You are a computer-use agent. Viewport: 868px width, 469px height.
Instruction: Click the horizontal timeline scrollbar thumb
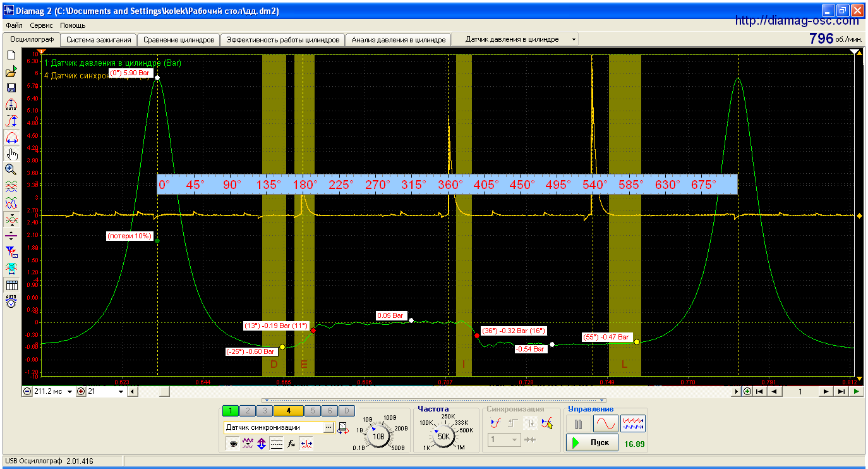pos(164,391)
